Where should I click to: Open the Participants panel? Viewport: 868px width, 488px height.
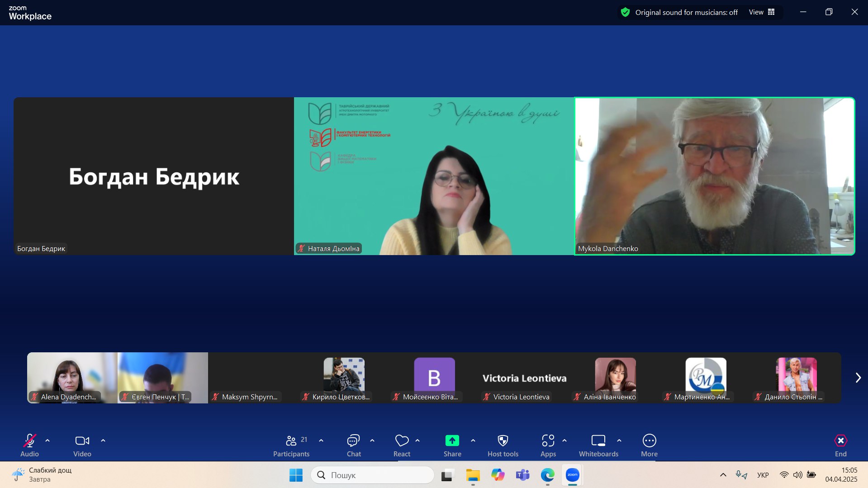tap(291, 445)
